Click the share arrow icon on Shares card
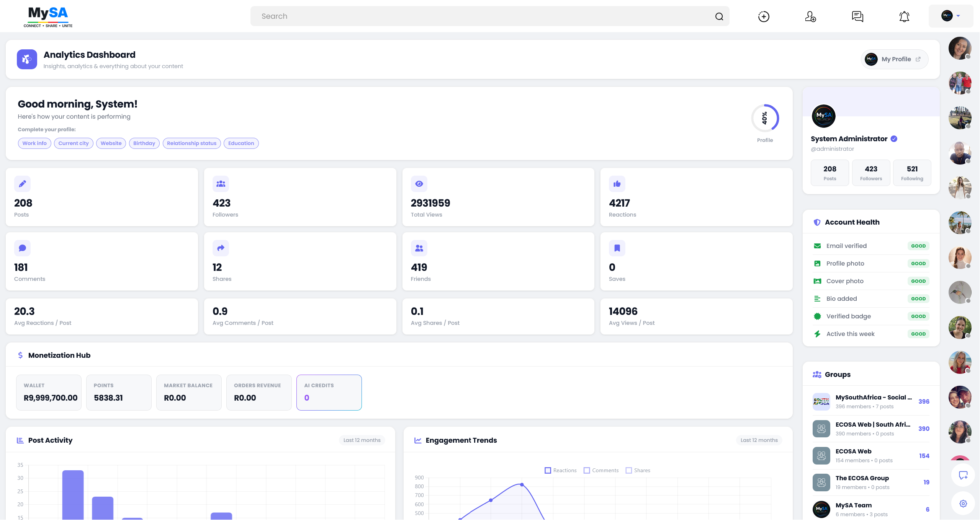980x520 pixels. coord(221,248)
